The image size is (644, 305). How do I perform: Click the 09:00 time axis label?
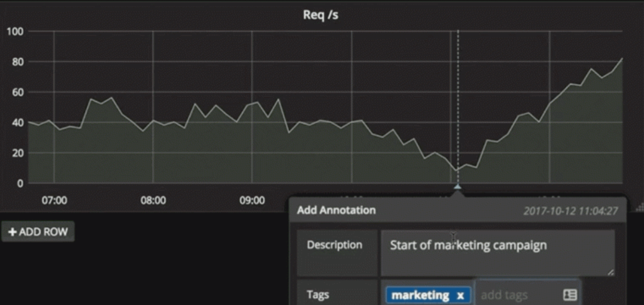[252, 200]
